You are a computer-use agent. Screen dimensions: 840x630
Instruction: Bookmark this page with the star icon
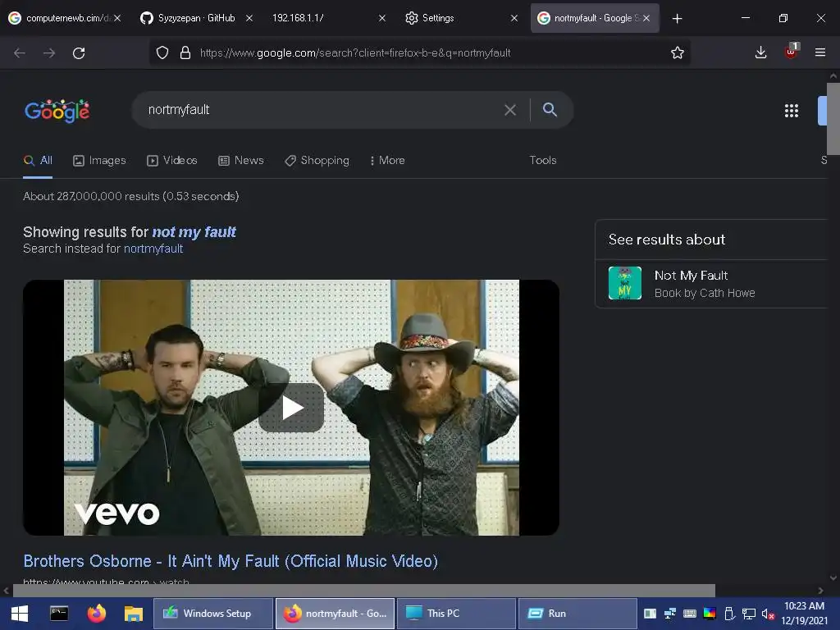pyautogui.click(x=677, y=52)
